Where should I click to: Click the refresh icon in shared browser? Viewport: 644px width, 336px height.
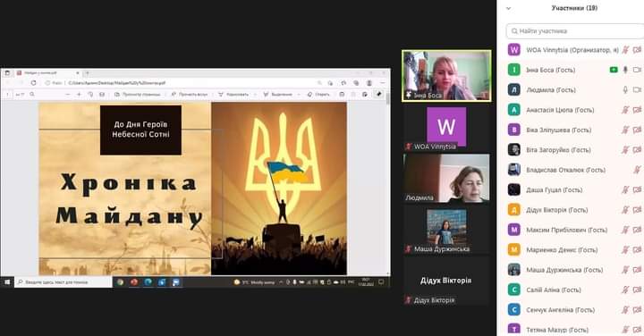(x=33, y=83)
